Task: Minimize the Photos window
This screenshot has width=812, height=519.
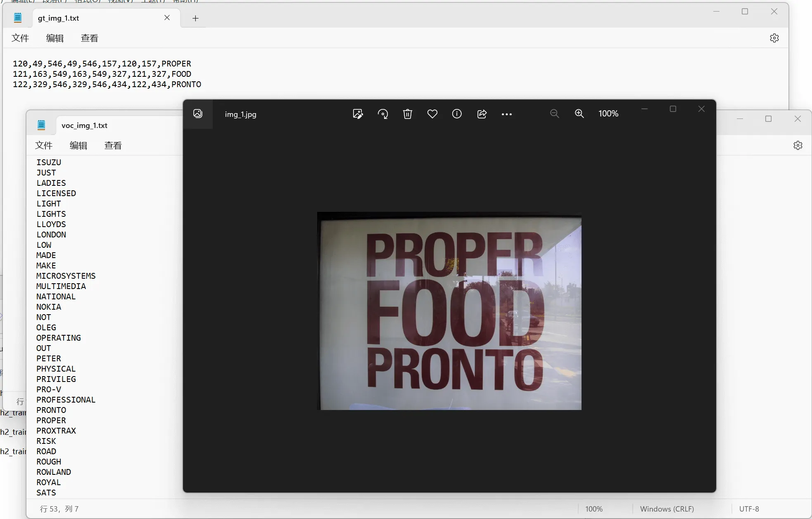Action: click(644, 109)
